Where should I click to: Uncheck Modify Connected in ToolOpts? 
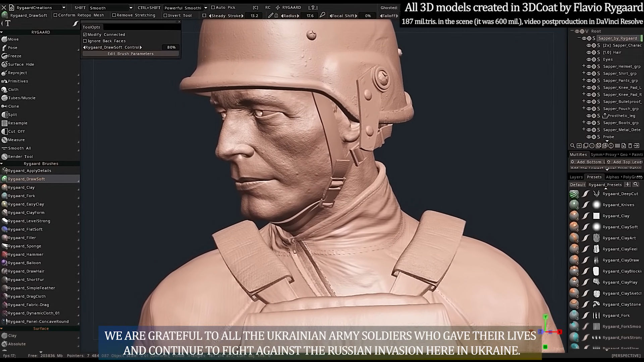(85, 34)
